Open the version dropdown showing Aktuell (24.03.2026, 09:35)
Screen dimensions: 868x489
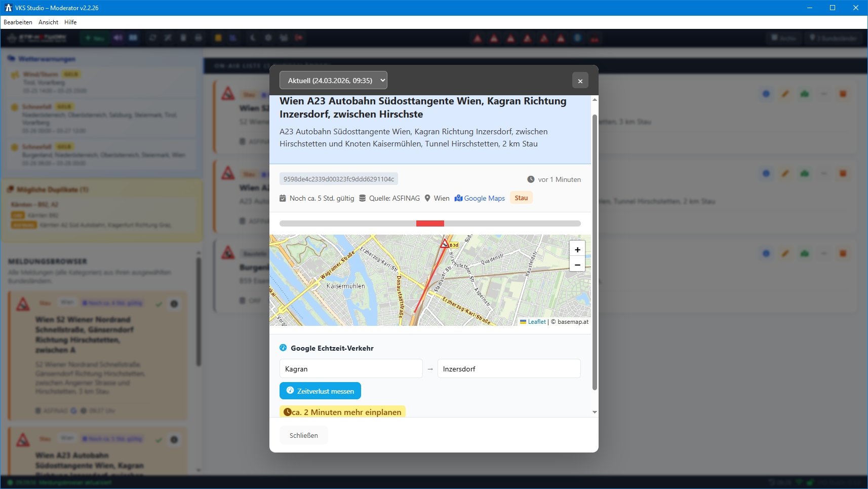coord(333,80)
